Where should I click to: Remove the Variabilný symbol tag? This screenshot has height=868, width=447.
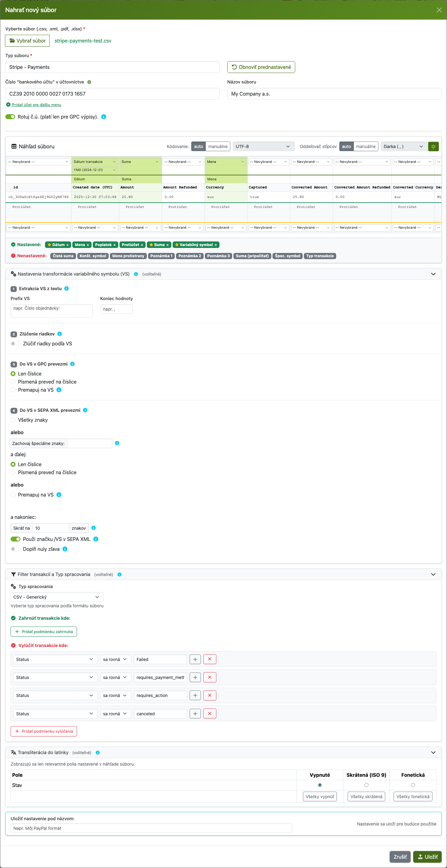click(x=216, y=245)
